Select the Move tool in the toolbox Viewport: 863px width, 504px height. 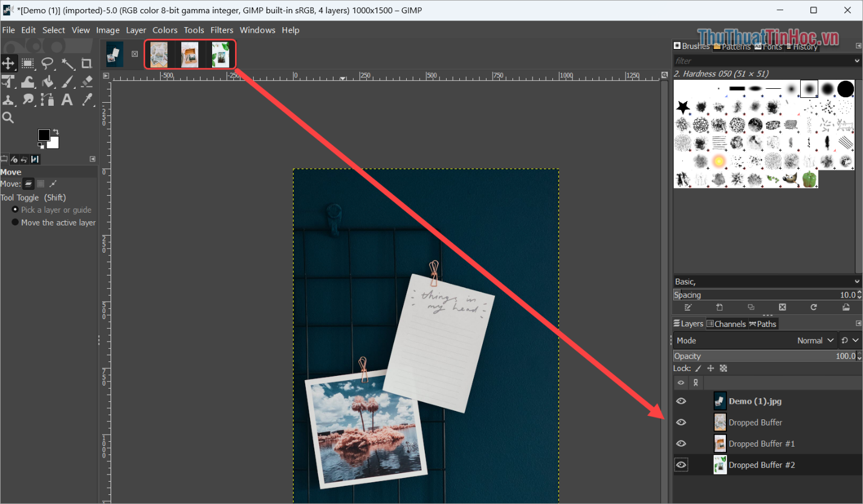click(x=8, y=63)
